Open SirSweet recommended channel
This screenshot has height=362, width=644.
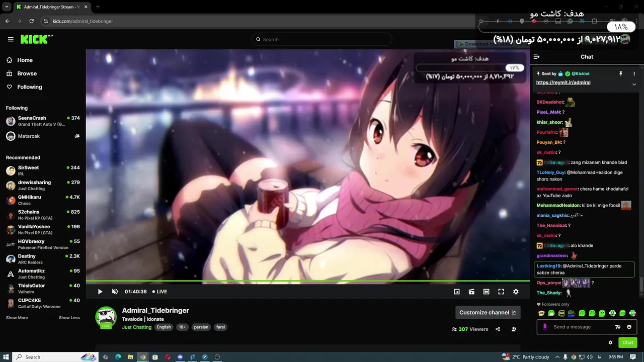pos(43,170)
